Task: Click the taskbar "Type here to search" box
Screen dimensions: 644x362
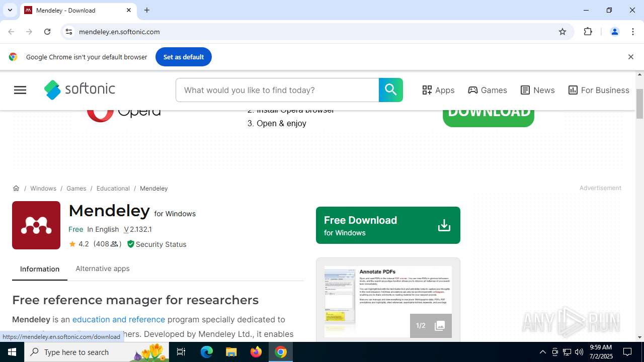Action: 97,352
